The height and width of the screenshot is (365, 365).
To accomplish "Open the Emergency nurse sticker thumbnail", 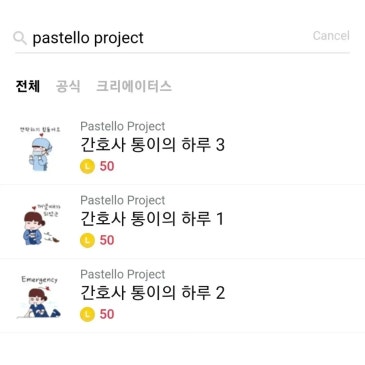I will [x=39, y=296].
